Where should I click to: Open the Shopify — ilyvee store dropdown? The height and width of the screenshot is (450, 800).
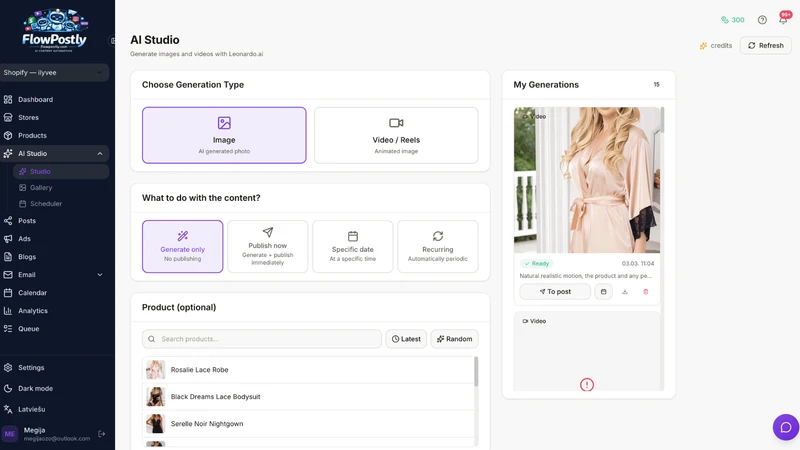pos(55,72)
